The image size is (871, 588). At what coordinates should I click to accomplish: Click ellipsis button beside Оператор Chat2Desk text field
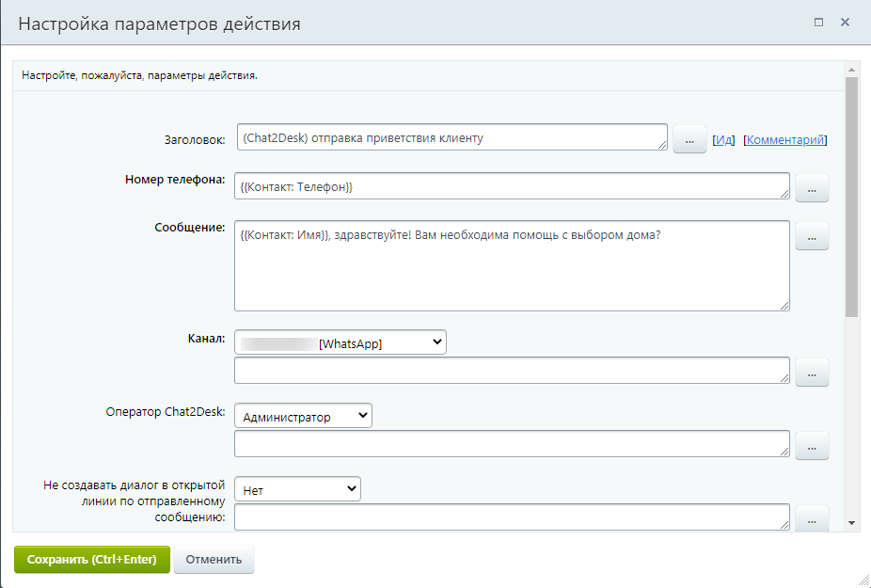click(812, 446)
